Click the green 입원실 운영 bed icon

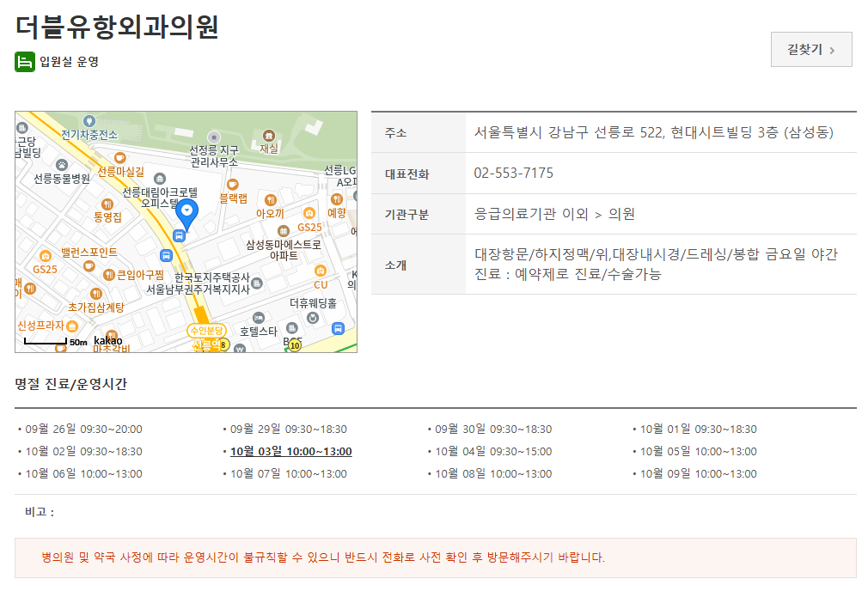[24, 62]
